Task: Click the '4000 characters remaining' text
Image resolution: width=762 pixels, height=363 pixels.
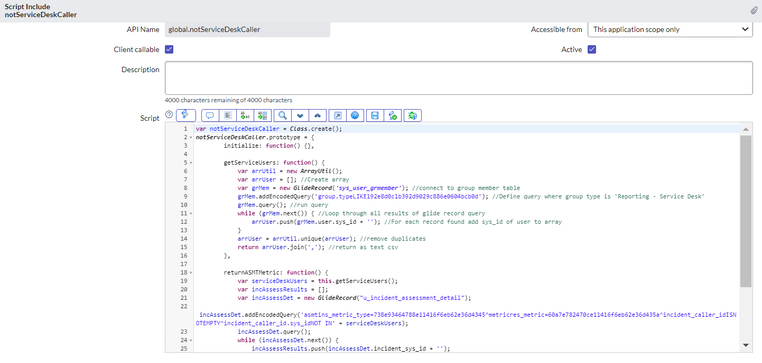Action: [x=229, y=100]
